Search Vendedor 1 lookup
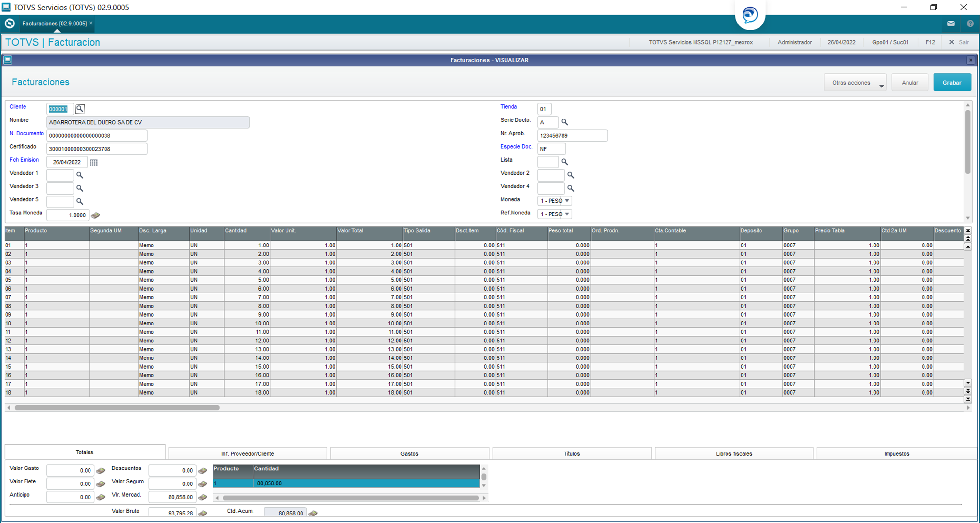This screenshot has width=980, height=523. click(79, 175)
